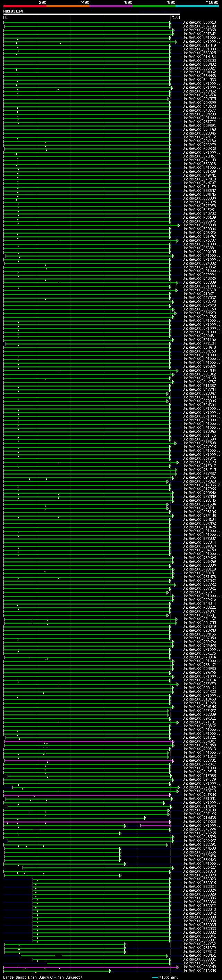Click the purple alignment bar for UniRef100_Q4T6N6
Screen dimensions: 222x980
pos(88,795)
